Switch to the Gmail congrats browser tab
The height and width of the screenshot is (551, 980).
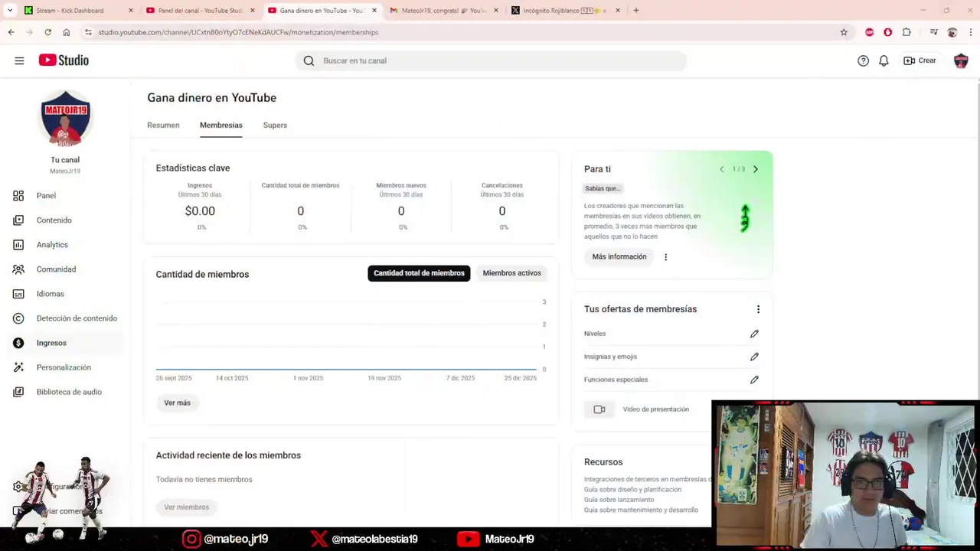443,11
